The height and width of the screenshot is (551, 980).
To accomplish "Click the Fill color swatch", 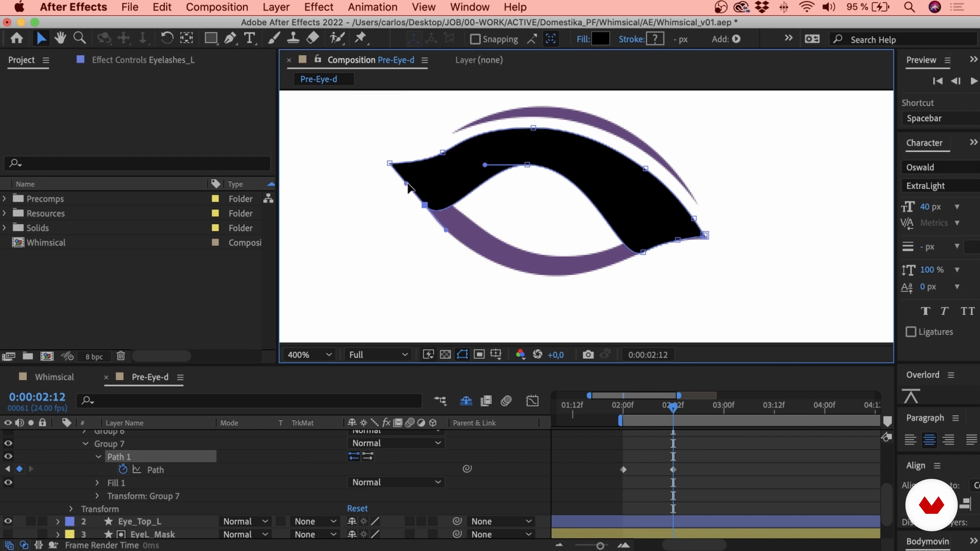I will [x=601, y=39].
